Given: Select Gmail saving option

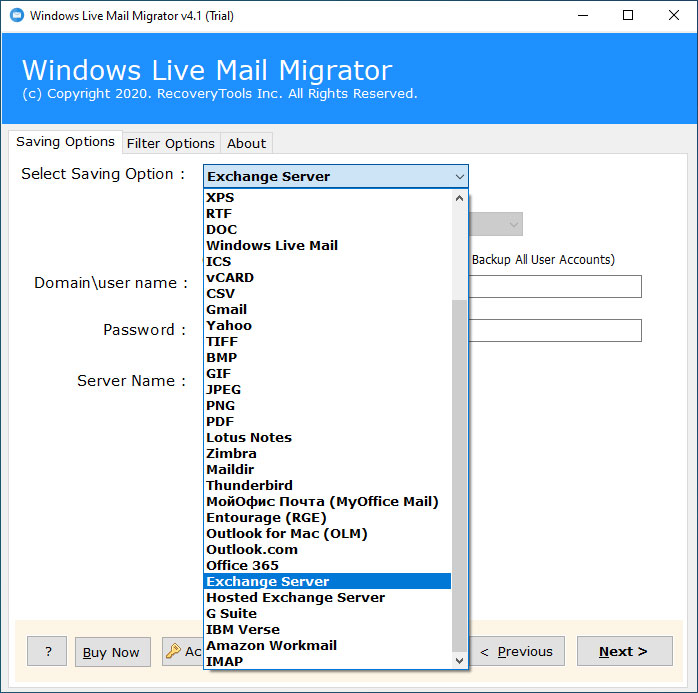Looking at the screenshot, I should 328,310.
